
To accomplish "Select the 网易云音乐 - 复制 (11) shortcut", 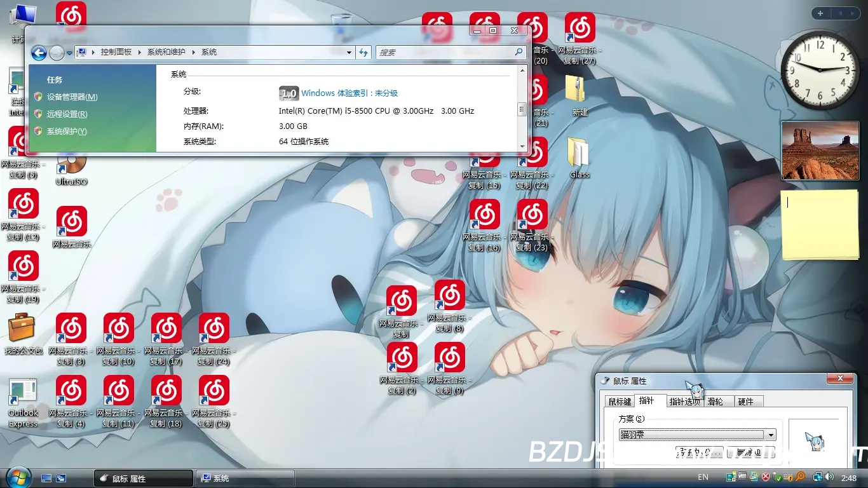I will [119, 402].
